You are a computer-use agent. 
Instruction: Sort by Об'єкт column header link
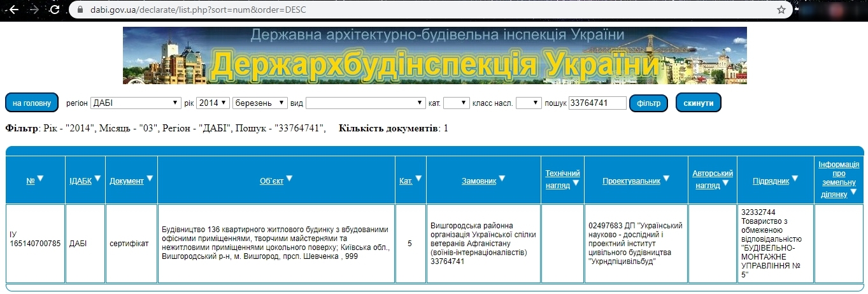tap(271, 181)
